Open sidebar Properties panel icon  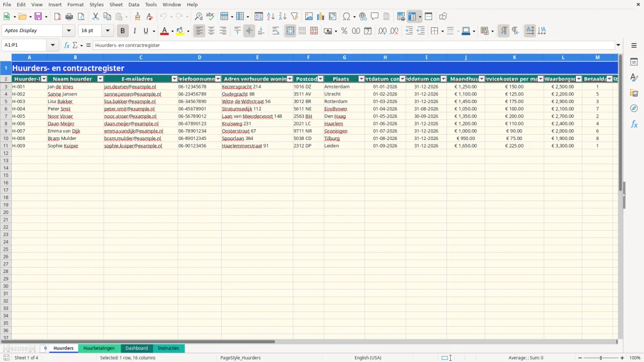[x=634, y=62]
